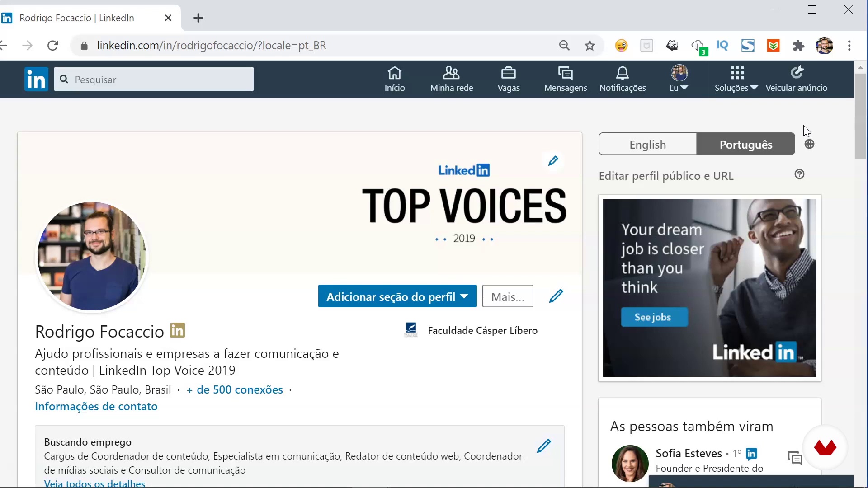This screenshot has height=488, width=868.
Task: Open Faculdade Cásper Líbero education link
Action: pos(471,330)
